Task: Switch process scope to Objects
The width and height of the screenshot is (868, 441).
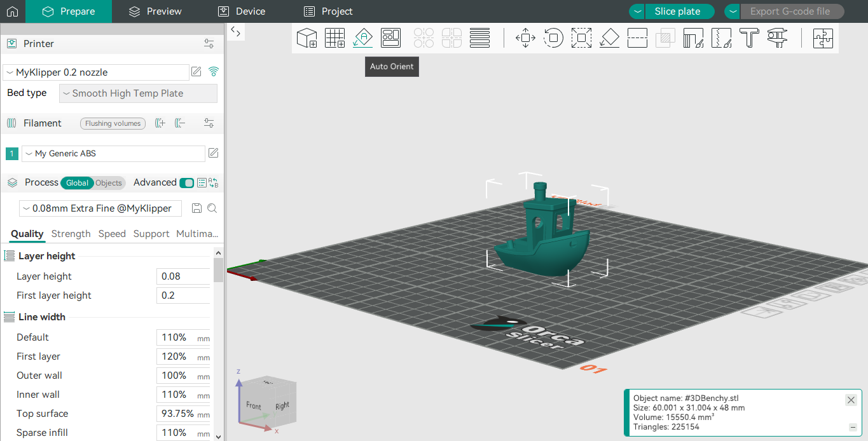Action: click(109, 183)
